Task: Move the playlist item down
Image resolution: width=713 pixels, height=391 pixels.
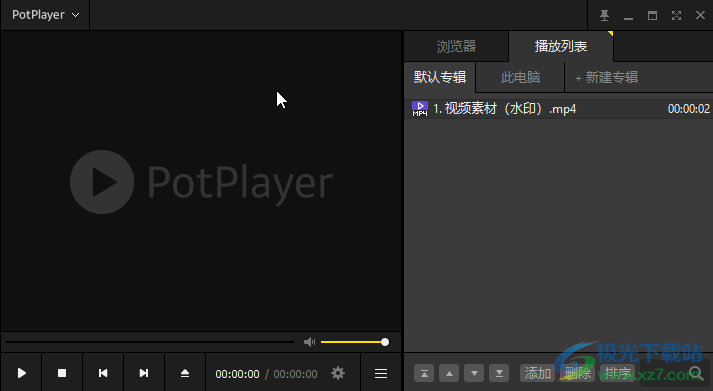Action: (474, 374)
